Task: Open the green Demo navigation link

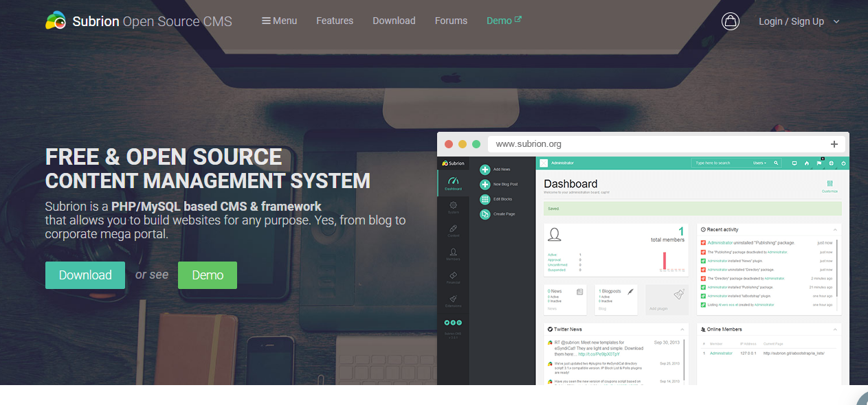Action: 504,21
